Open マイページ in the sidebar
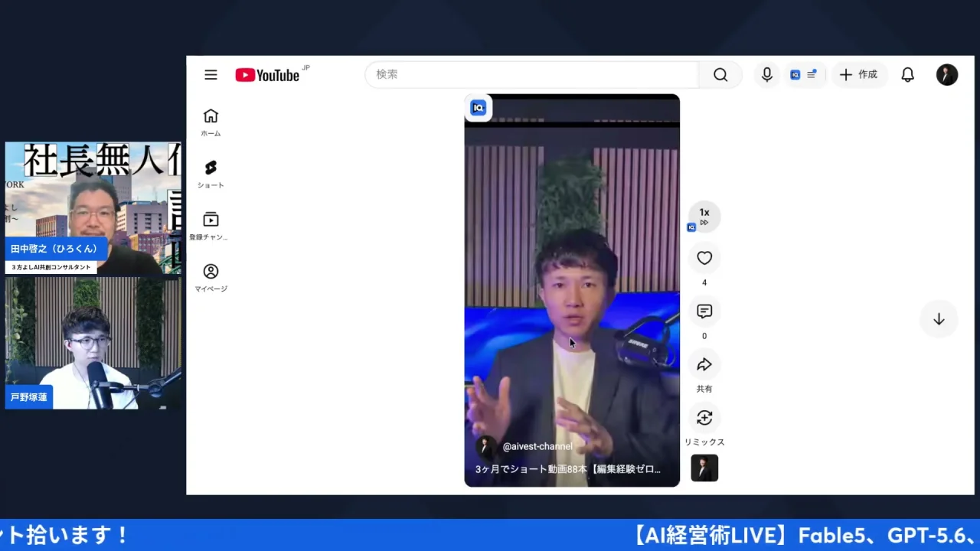 click(x=211, y=278)
